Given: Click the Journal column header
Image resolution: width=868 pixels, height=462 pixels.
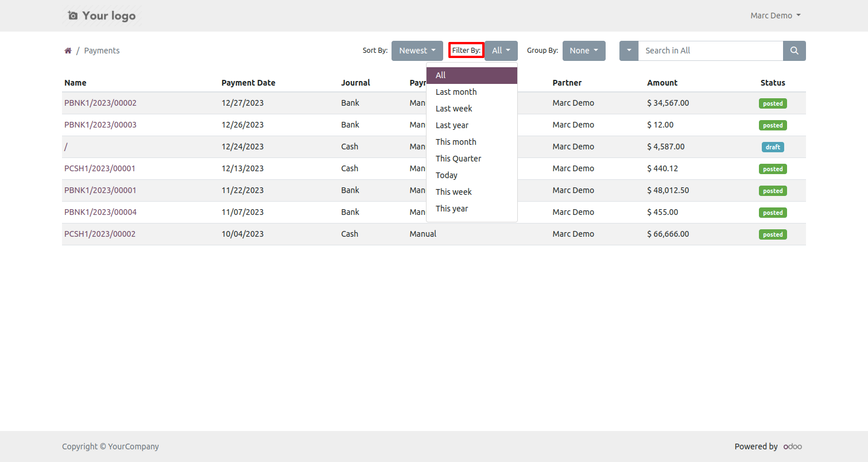Looking at the screenshot, I should (x=355, y=83).
